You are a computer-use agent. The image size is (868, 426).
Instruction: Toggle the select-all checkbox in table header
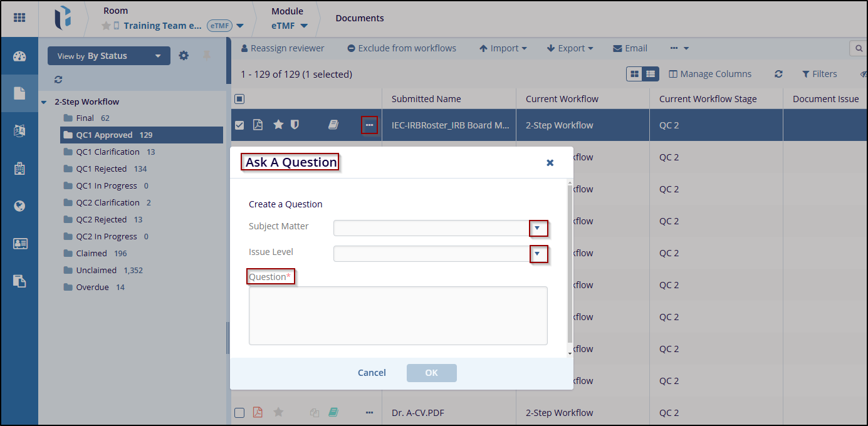coord(239,99)
